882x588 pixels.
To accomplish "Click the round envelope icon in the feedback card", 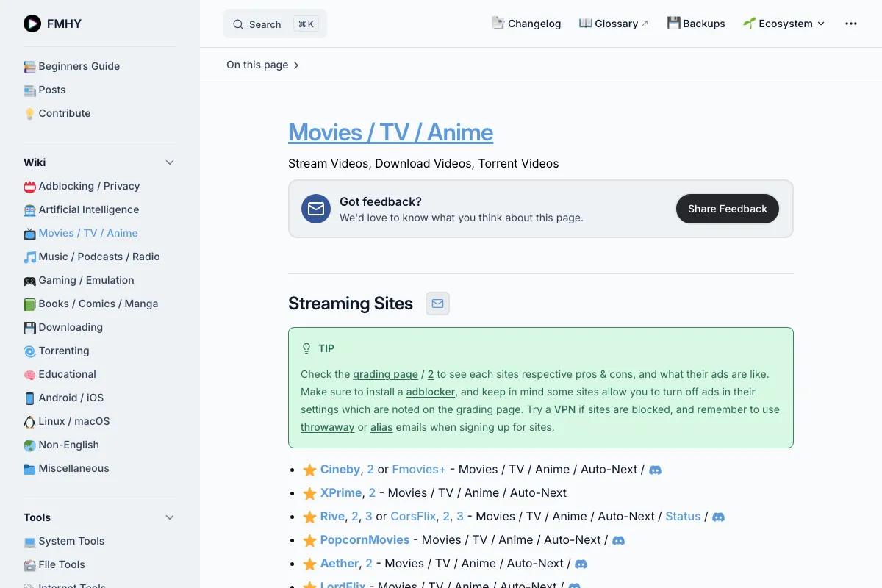I will (x=316, y=209).
